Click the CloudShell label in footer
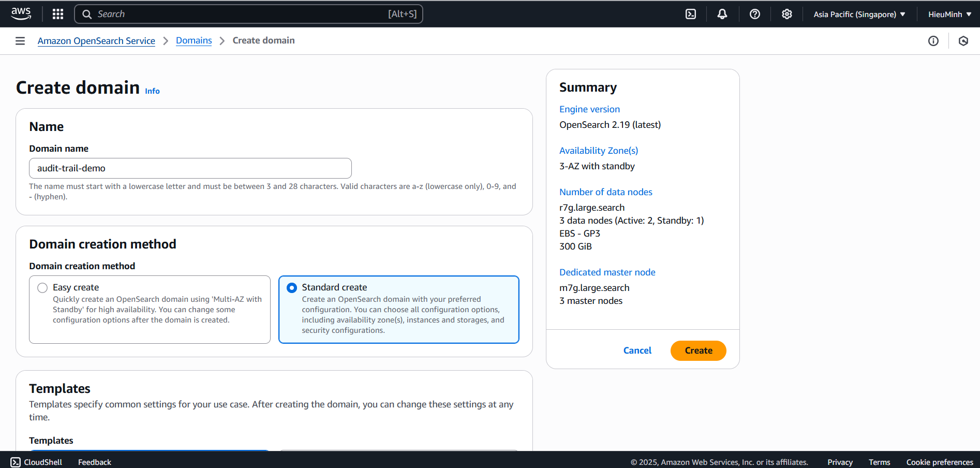This screenshot has height=468, width=980. (43, 462)
